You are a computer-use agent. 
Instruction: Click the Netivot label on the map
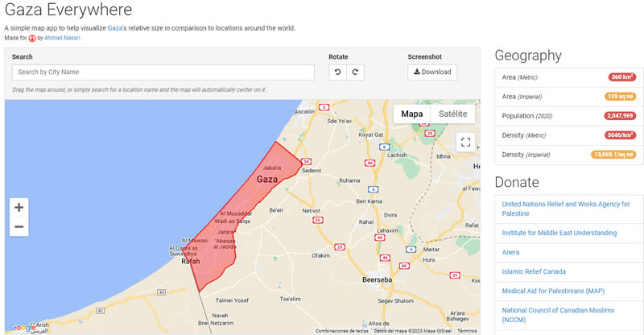(312, 211)
